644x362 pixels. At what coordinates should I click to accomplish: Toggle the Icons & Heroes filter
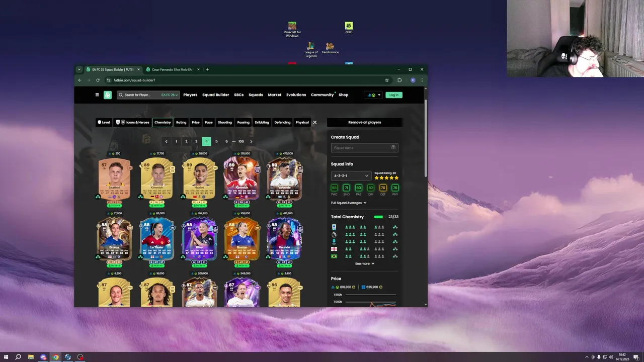133,122
